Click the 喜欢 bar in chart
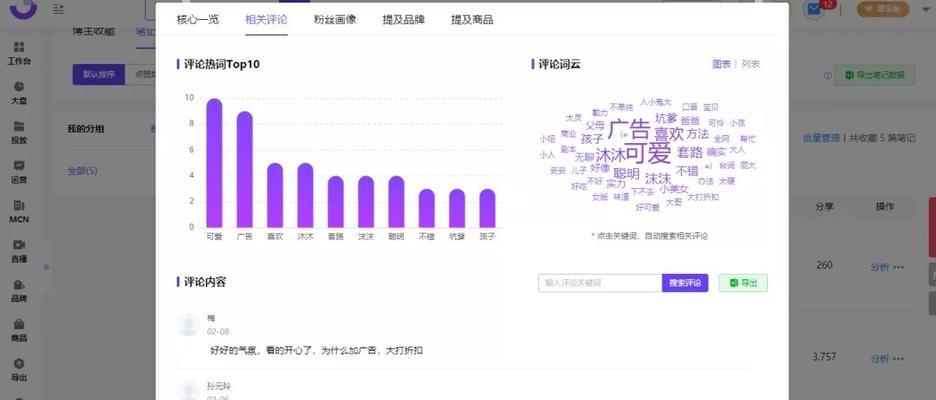 pos(275,195)
